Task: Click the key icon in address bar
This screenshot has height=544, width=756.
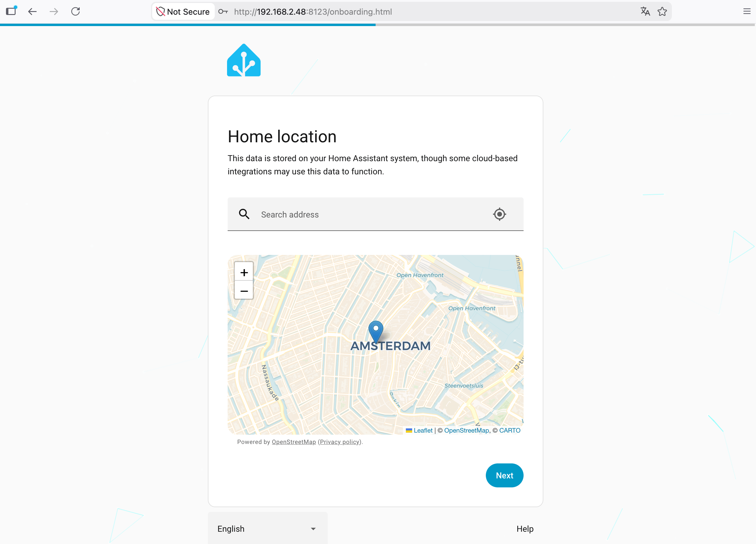Action: [223, 12]
